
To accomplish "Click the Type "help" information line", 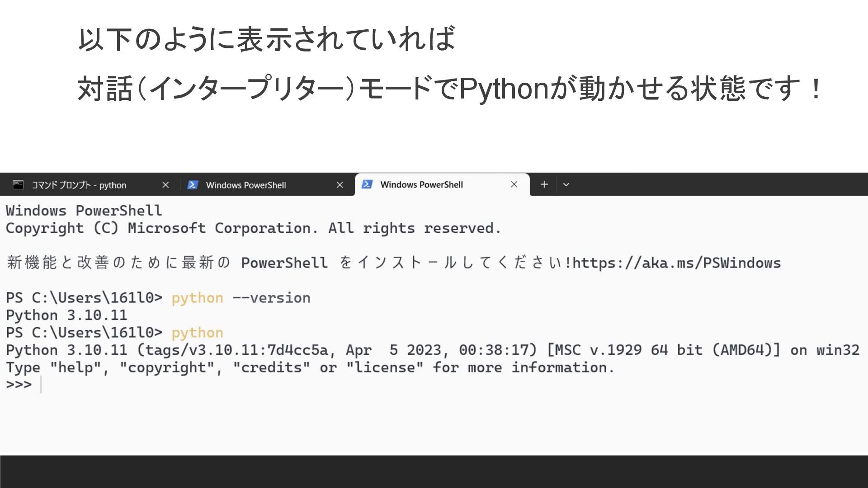I will click(310, 368).
